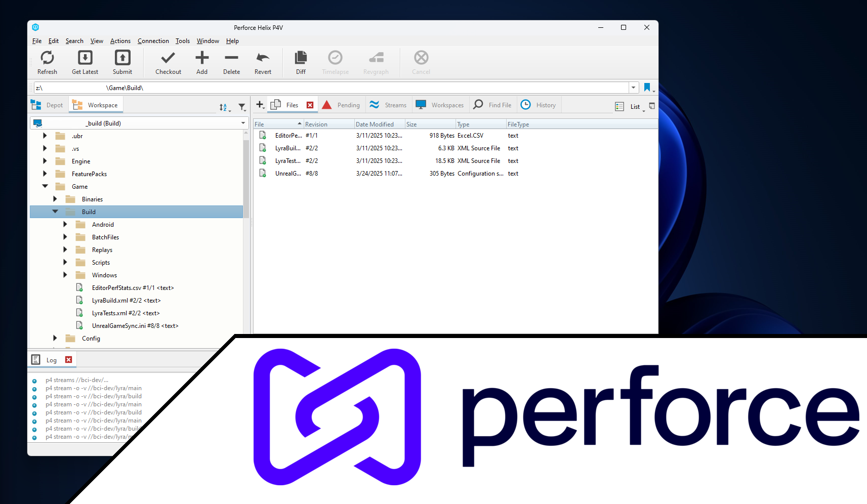This screenshot has width=867, height=504.
Task: Click the Checkout checkmark icon
Action: [168, 58]
